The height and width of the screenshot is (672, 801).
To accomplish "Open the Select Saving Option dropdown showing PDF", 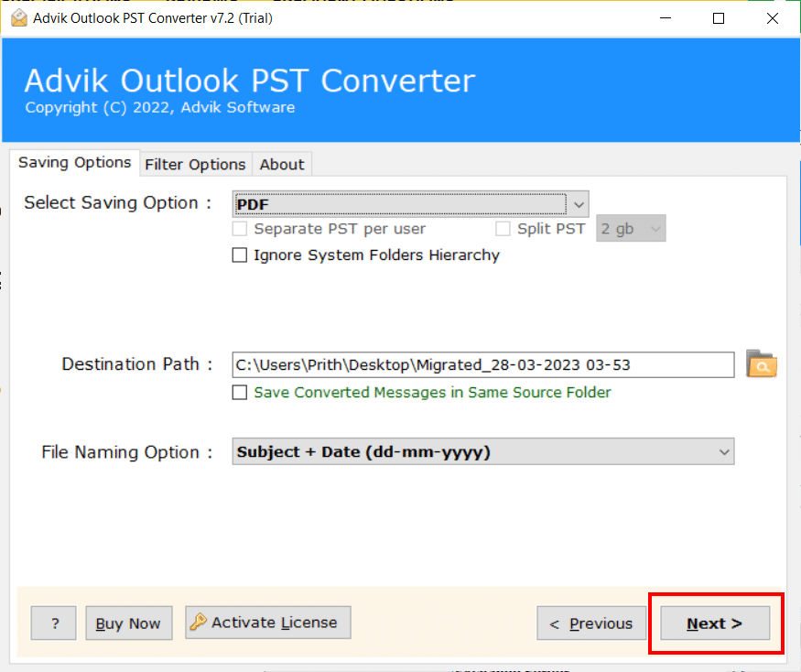I will [x=410, y=203].
